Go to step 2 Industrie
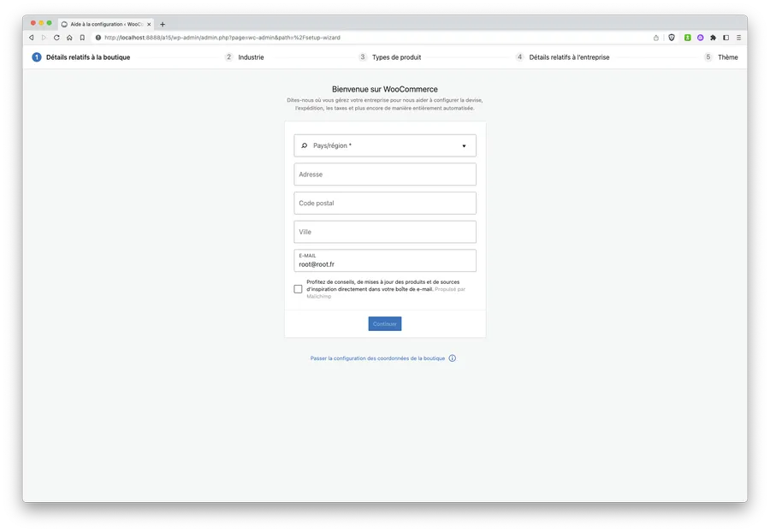The width and height of the screenshot is (770, 532). 245,57
